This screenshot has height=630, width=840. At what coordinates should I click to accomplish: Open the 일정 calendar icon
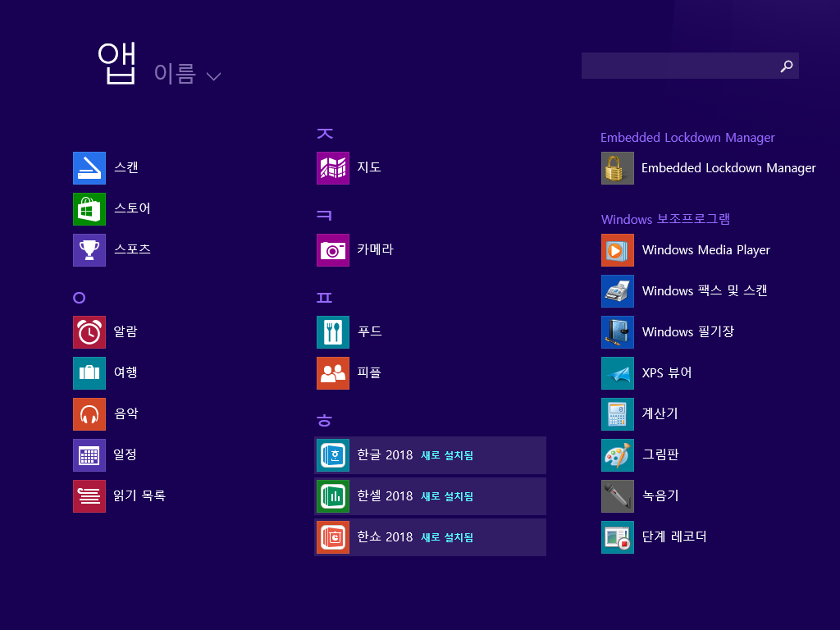click(89, 455)
